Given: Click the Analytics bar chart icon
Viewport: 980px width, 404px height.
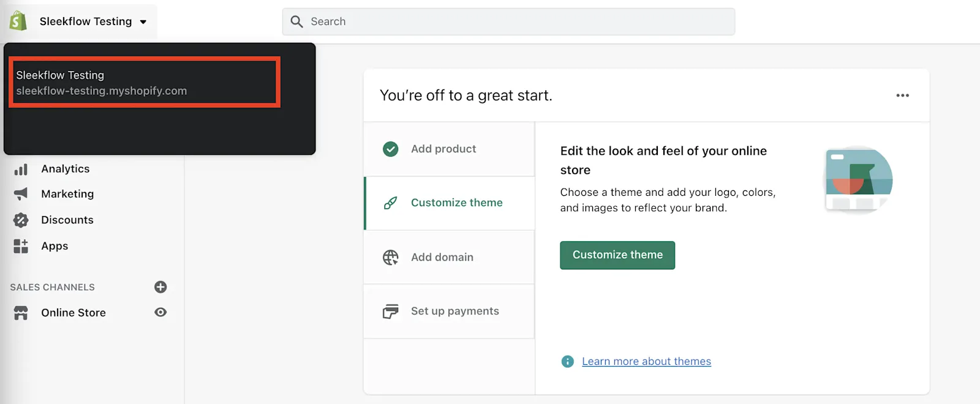Looking at the screenshot, I should 21,170.
